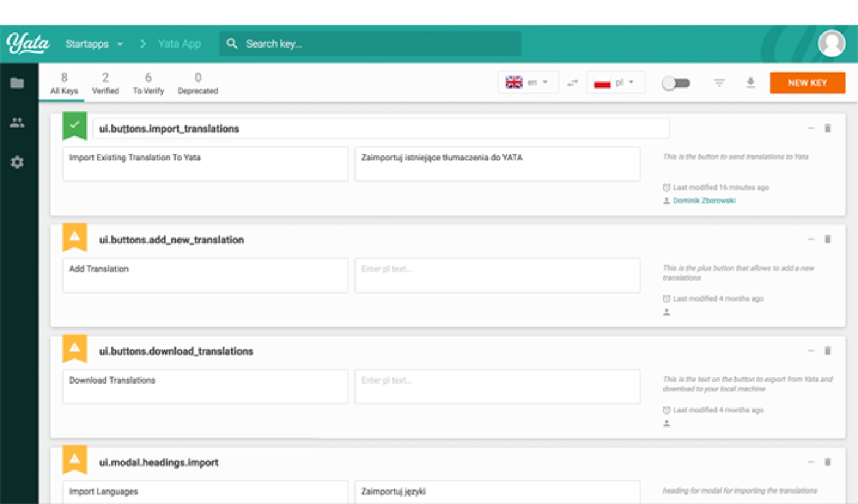This screenshot has width=858, height=504.
Task: Delete the ui.buttons.import_translations key via trash icon
Action: tap(827, 128)
